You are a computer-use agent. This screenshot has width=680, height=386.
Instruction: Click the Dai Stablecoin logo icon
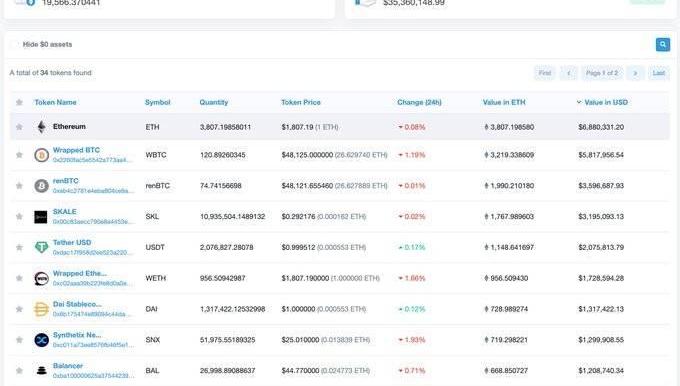(41, 309)
